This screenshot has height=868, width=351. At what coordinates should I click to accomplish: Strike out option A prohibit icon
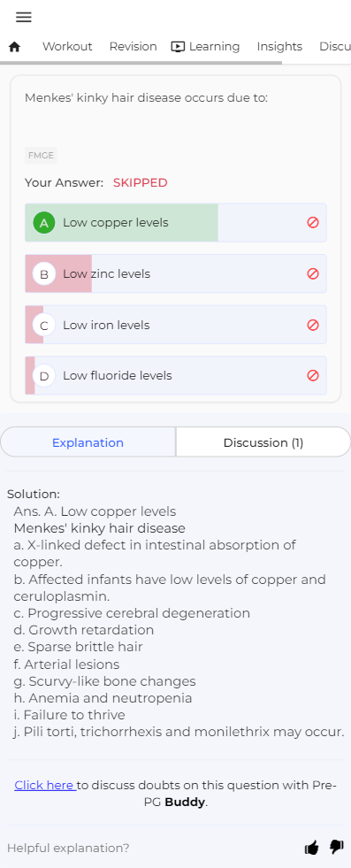[x=313, y=223]
